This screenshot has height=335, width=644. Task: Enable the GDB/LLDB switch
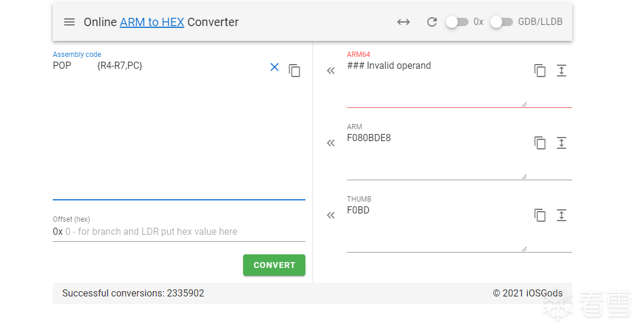(x=502, y=22)
